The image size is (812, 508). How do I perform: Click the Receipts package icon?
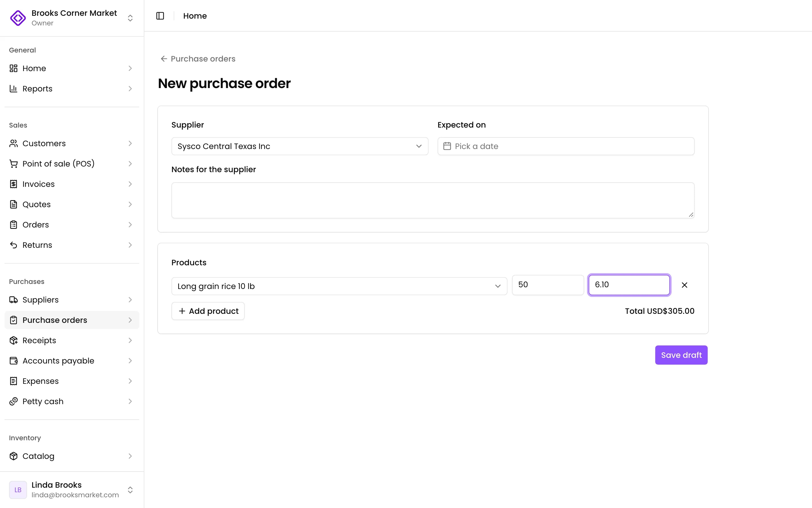(14, 340)
